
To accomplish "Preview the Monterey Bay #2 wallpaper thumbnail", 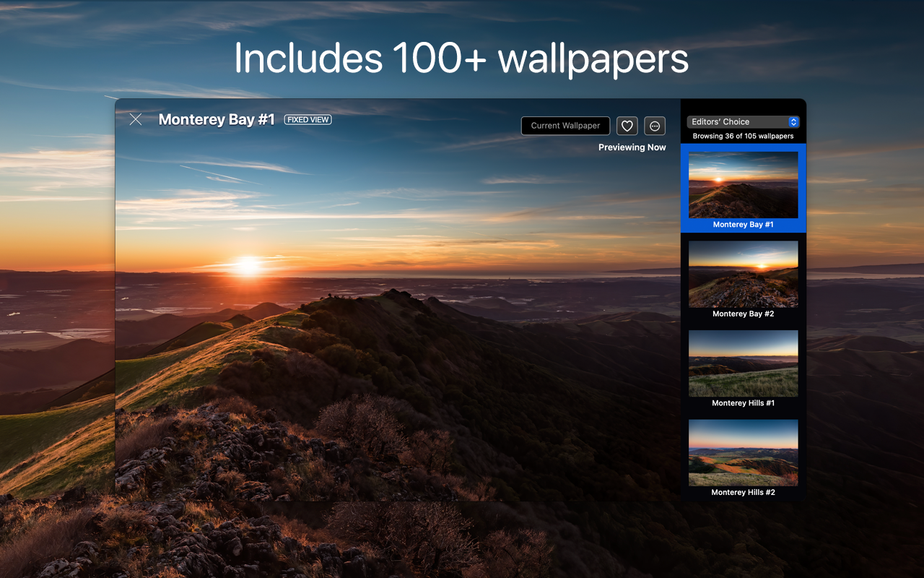I will (x=743, y=274).
